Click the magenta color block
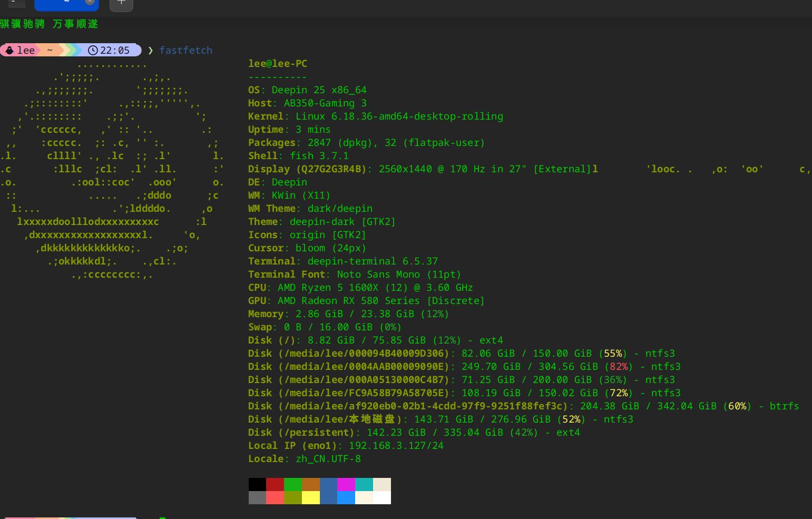This screenshot has height=519, width=812. point(346,484)
